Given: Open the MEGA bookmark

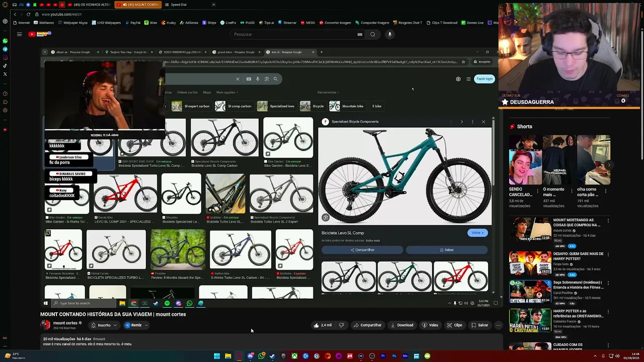Looking at the screenshot, I should click(x=308, y=23).
